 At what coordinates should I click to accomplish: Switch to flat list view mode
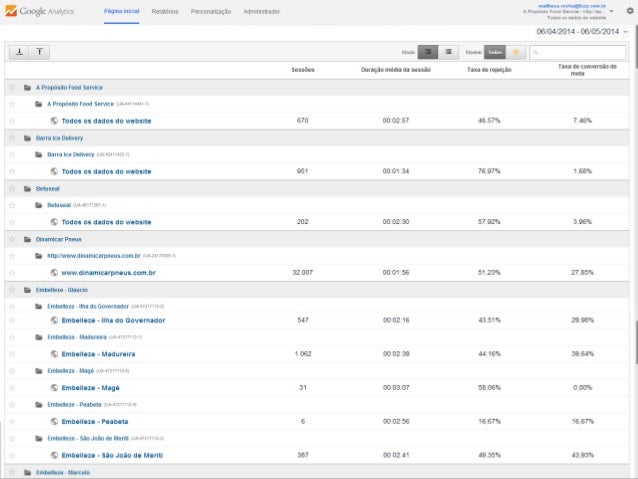click(x=449, y=51)
